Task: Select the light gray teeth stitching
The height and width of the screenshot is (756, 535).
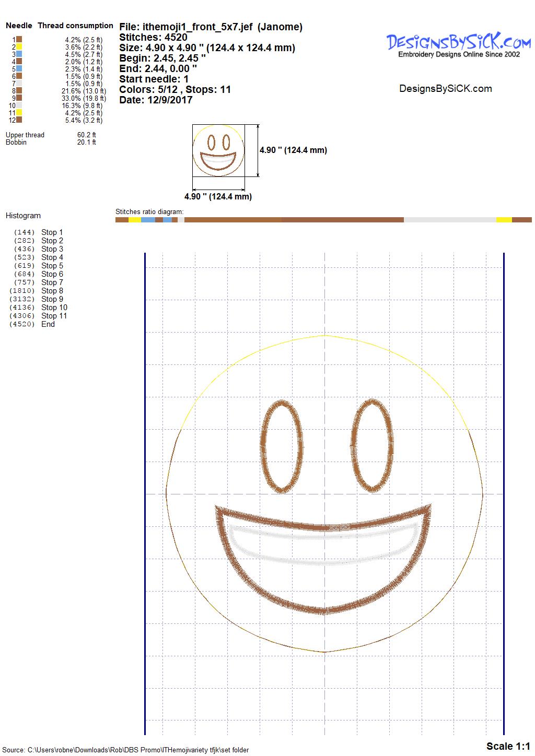Action: 324,546
